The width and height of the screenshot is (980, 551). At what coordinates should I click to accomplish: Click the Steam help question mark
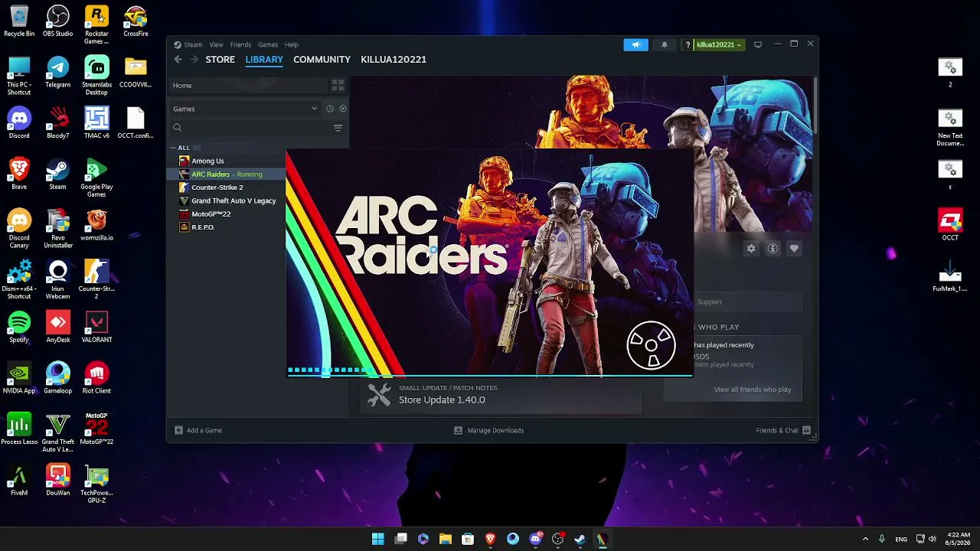[688, 44]
